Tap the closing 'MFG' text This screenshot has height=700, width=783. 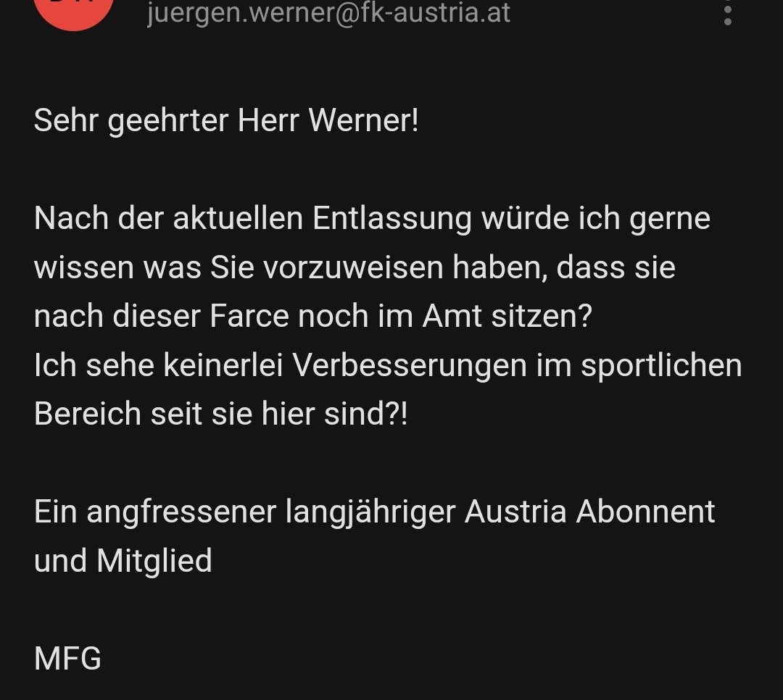(67, 659)
